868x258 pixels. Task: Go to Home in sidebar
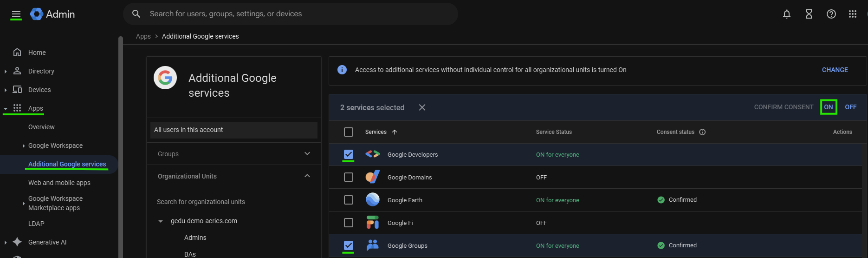[x=37, y=53]
